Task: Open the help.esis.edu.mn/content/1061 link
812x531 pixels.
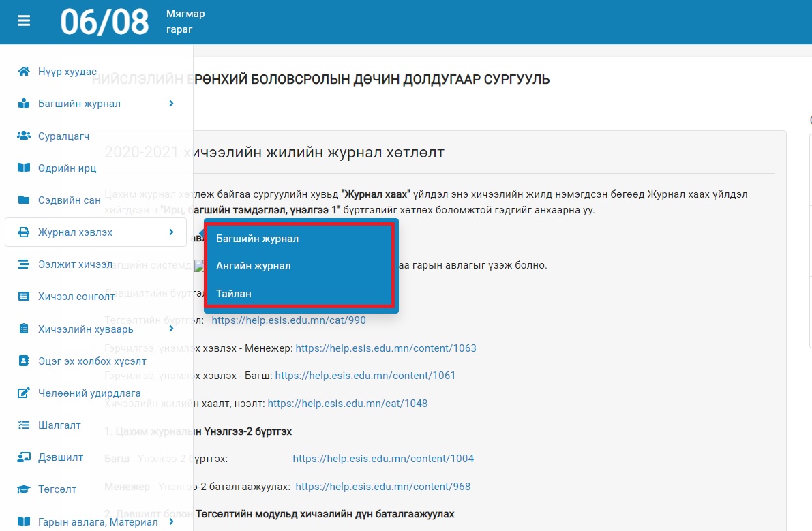Action: (x=365, y=376)
